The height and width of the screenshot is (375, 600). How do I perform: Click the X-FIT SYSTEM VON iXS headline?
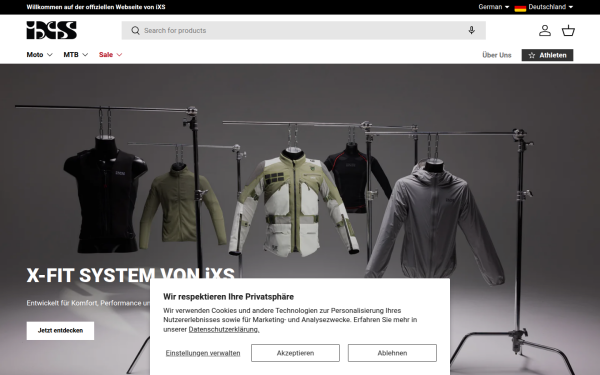(x=130, y=275)
